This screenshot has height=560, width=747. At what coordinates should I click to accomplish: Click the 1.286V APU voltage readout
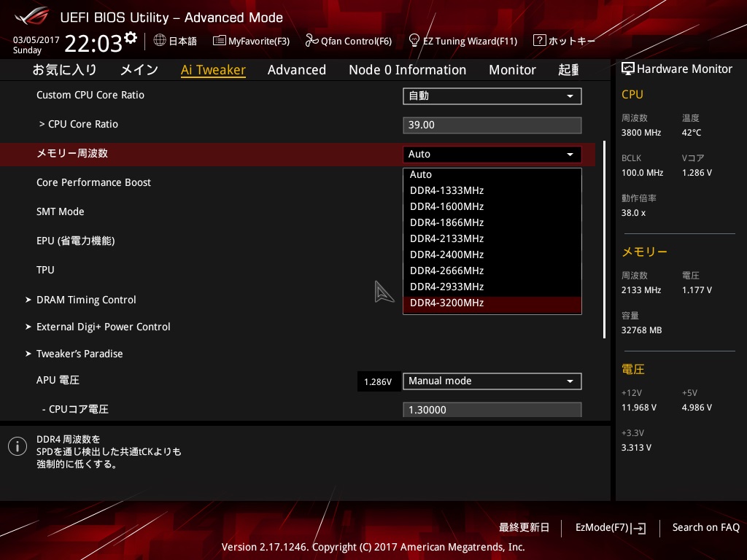pos(378,382)
